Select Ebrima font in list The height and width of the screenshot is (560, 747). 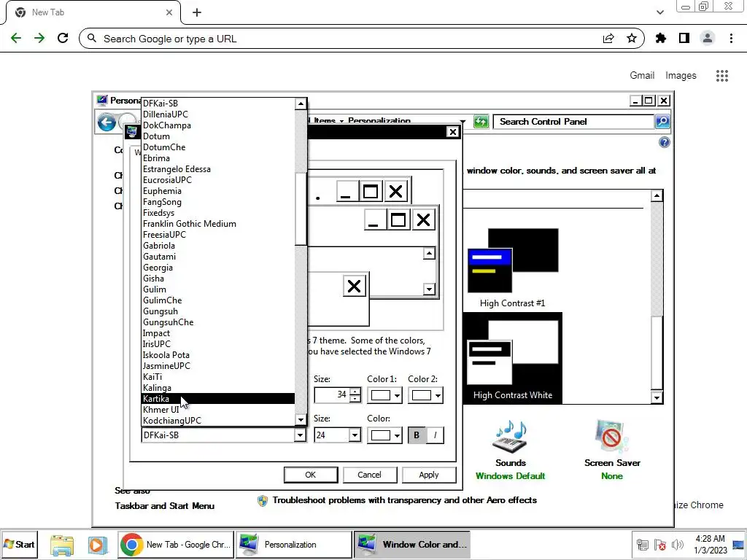coord(218,158)
